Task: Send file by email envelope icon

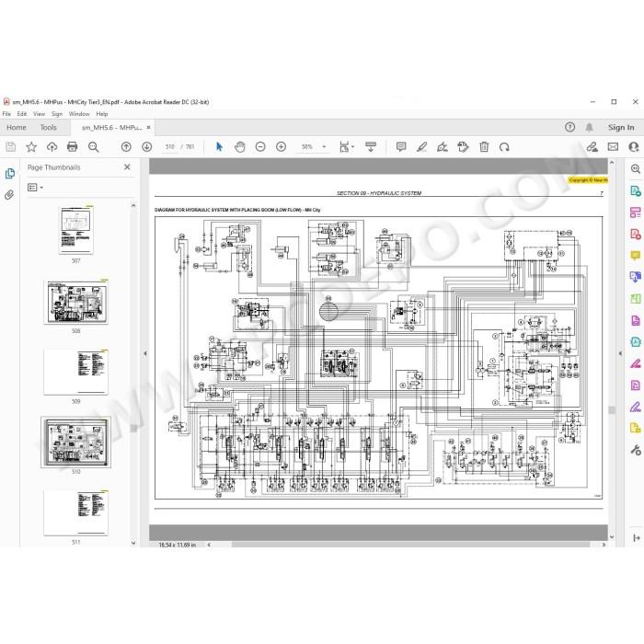Action: click(613, 147)
